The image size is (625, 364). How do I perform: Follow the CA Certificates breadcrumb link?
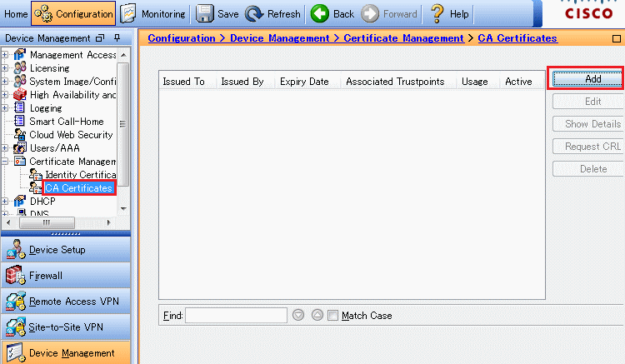click(x=517, y=38)
